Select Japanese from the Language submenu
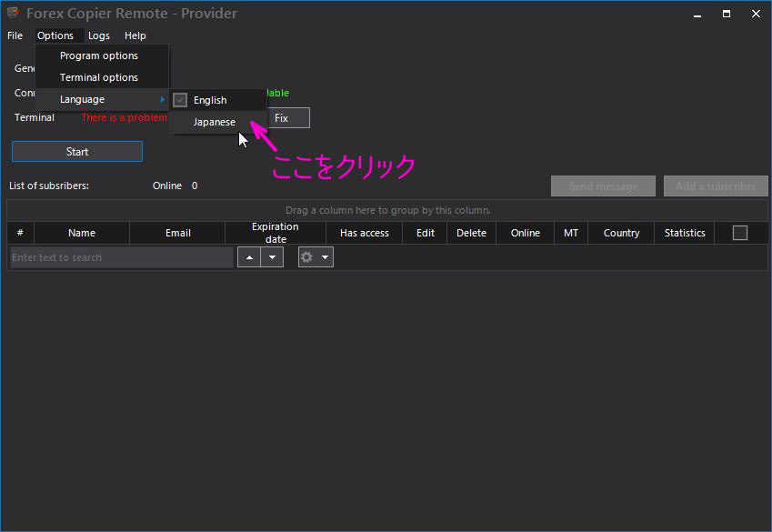The width and height of the screenshot is (772, 532). click(214, 121)
